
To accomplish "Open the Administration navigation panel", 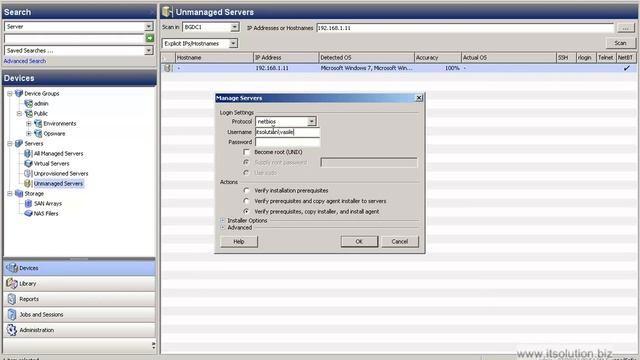I will coord(79,330).
